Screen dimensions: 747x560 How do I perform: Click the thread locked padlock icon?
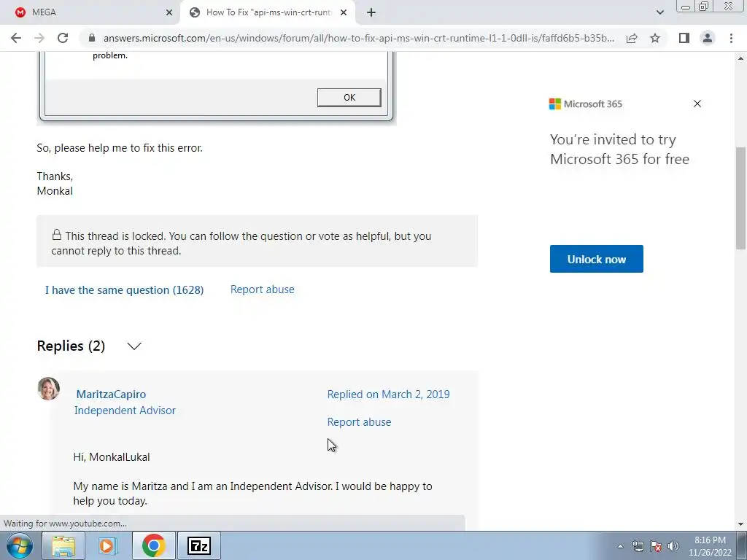57,234
